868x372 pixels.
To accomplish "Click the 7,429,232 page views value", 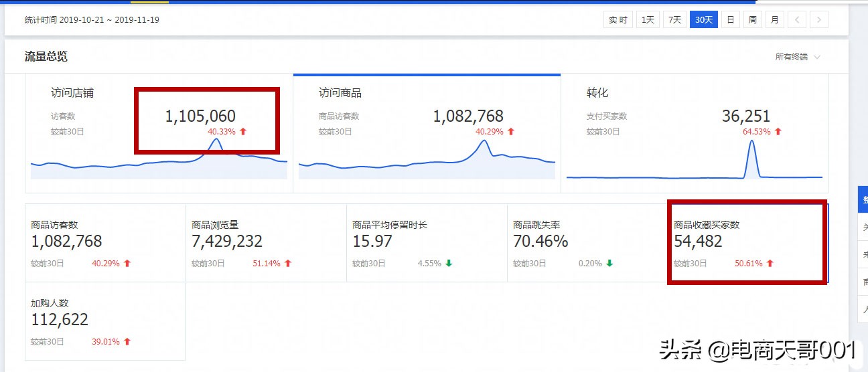I will (227, 241).
